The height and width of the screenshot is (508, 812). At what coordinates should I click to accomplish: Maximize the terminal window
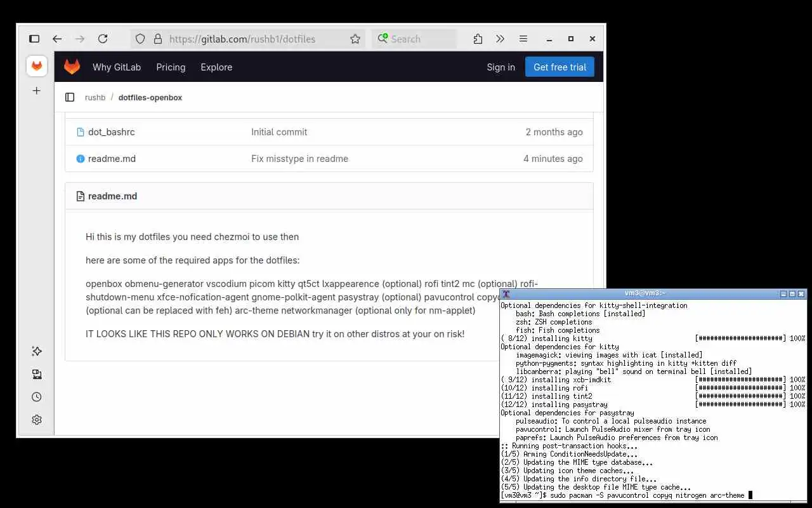792,293
